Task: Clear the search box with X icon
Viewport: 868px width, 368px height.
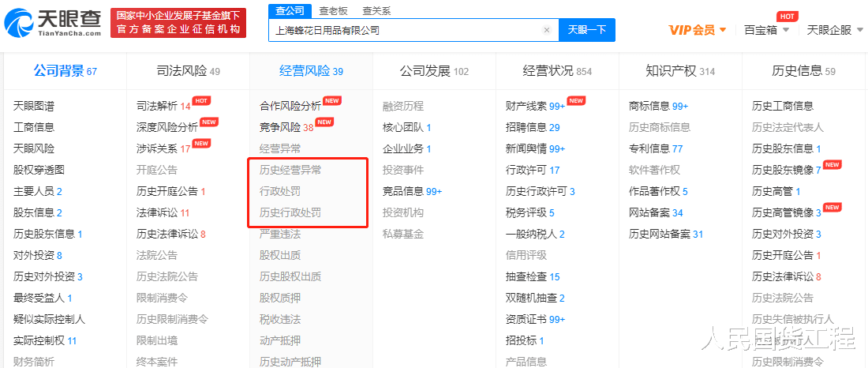Action: pos(547,31)
